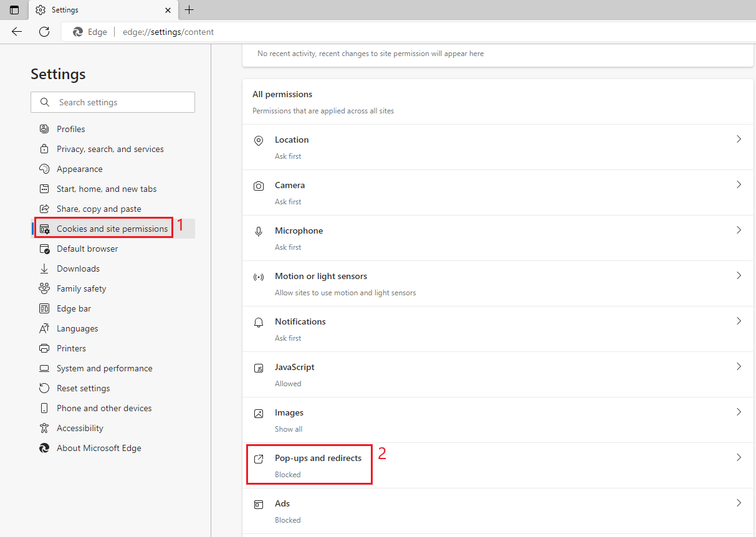
Task: Click the JavaScript permission icon
Action: pyautogui.click(x=259, y=368)
